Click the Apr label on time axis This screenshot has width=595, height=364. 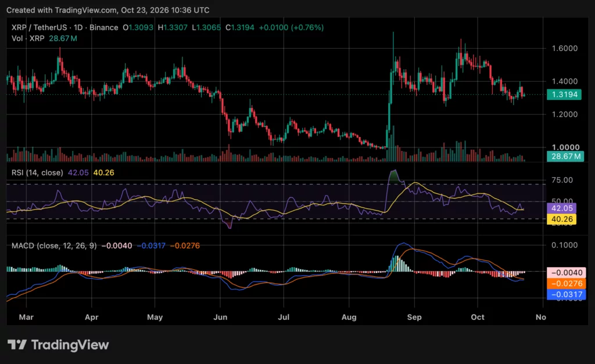coord(91,317)
